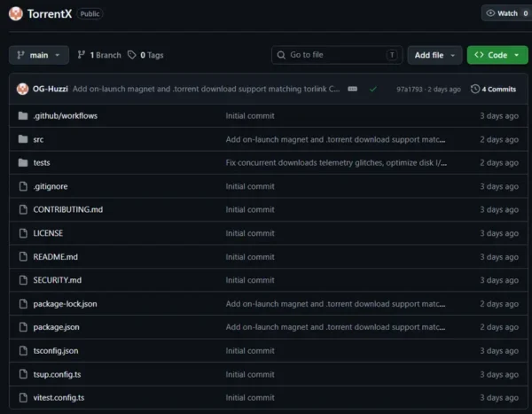The width and height of the screenshot is (532, 414).
Task: Select the LICENSE file icon
Action: click(x=23, y=233)
